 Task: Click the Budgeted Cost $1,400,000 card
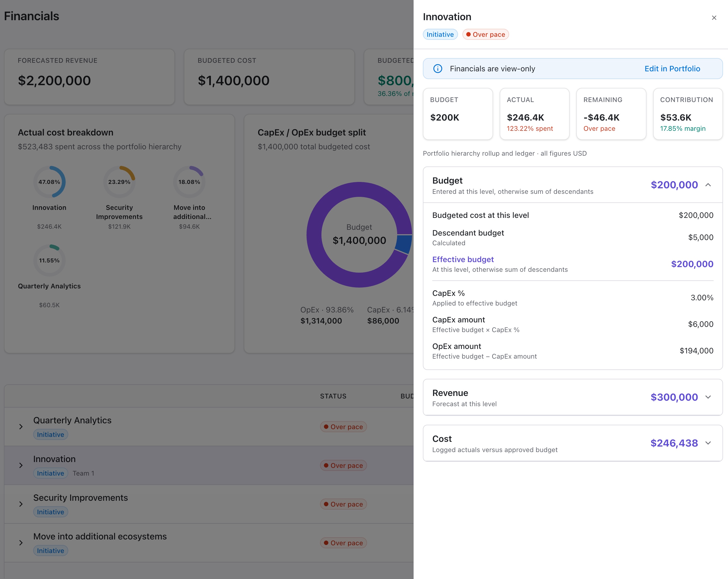[x=269, y=77]
